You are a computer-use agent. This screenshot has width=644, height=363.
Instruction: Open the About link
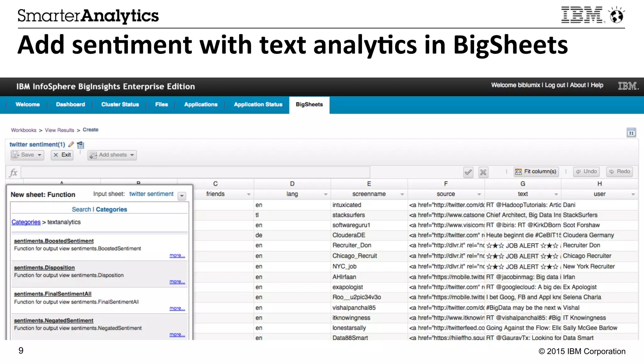(x=578, y=85)
